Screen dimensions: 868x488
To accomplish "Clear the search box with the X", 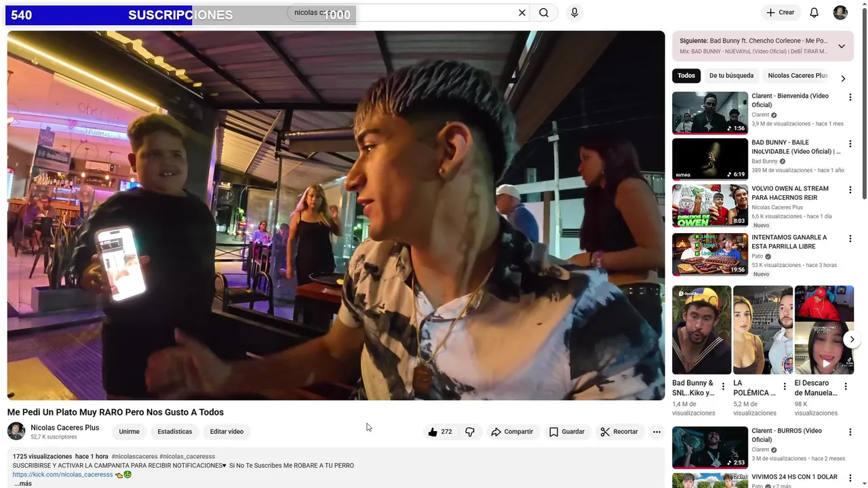I will [522, 12].
